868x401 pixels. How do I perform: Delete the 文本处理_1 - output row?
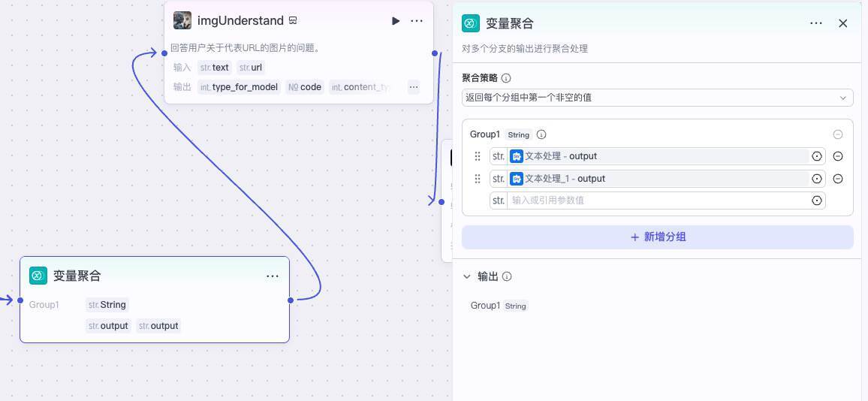click(x=838, y=178)
